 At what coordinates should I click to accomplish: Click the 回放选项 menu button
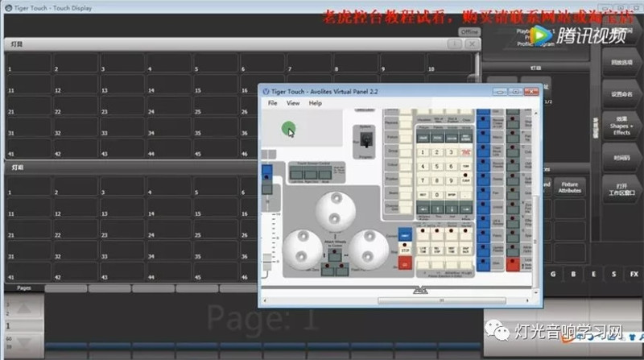tap(621, 63)
